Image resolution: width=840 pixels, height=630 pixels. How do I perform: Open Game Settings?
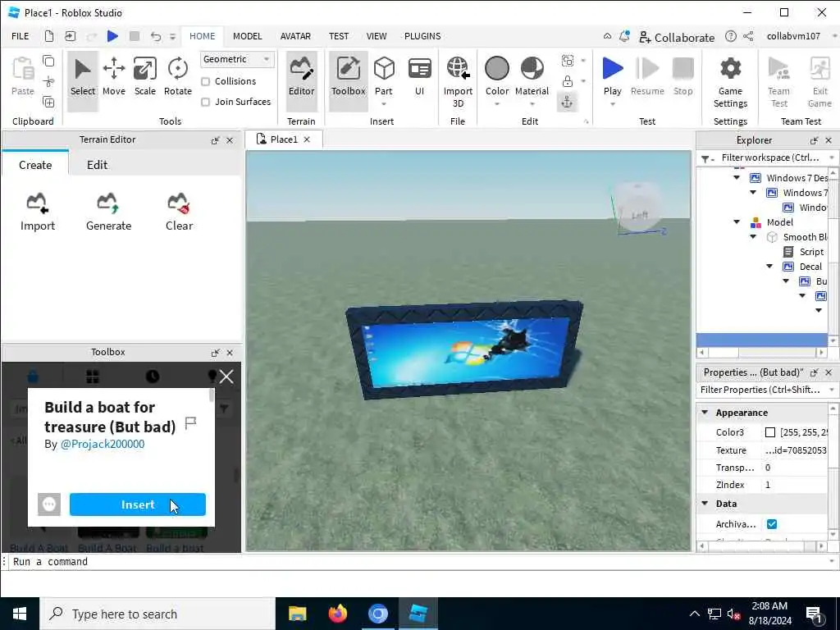[730, 82]
